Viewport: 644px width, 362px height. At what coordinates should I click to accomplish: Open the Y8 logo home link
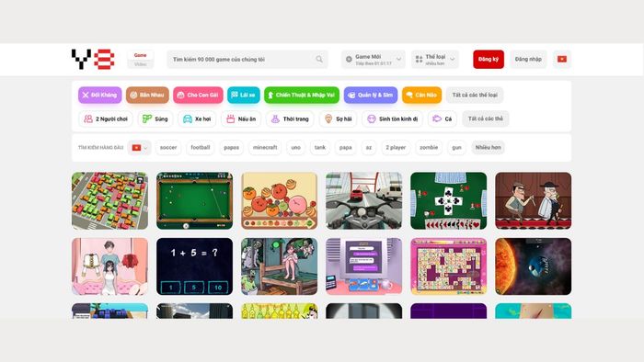pos(93,59)
